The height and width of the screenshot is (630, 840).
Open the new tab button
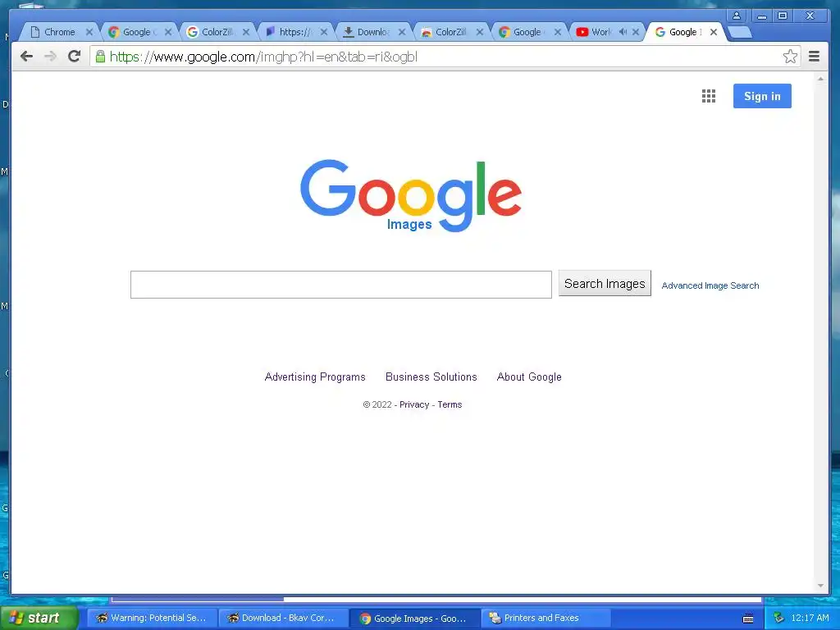pos(741,33)
